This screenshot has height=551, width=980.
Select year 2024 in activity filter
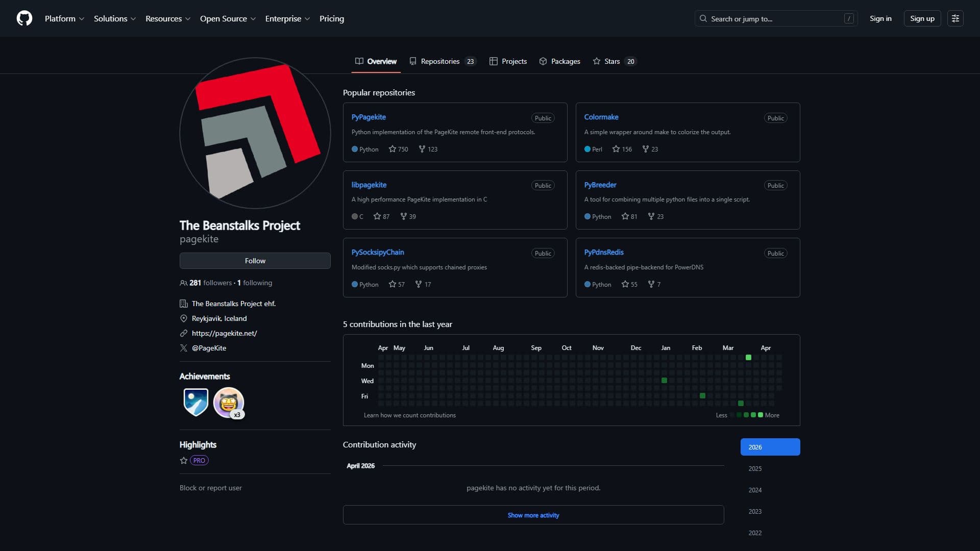pos(770,490)
